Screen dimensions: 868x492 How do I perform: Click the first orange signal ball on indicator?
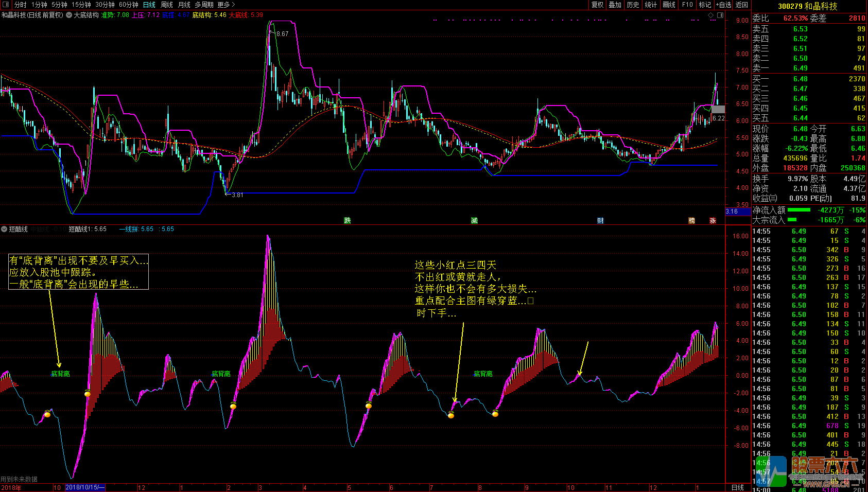[x=47, y=414]
